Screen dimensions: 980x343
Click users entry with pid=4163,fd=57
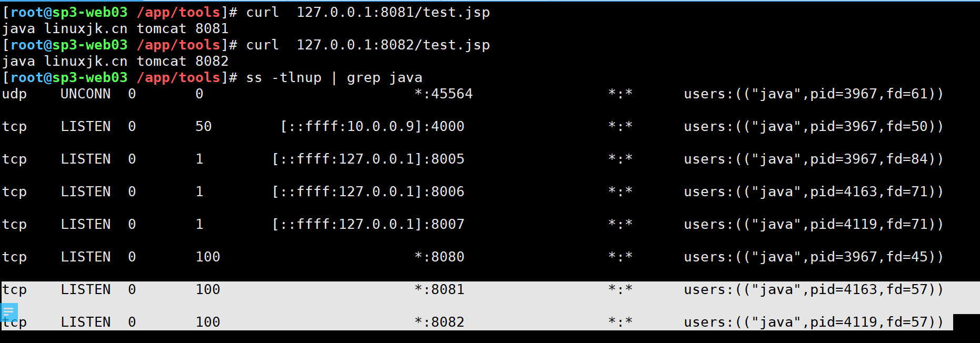[814, 290]
